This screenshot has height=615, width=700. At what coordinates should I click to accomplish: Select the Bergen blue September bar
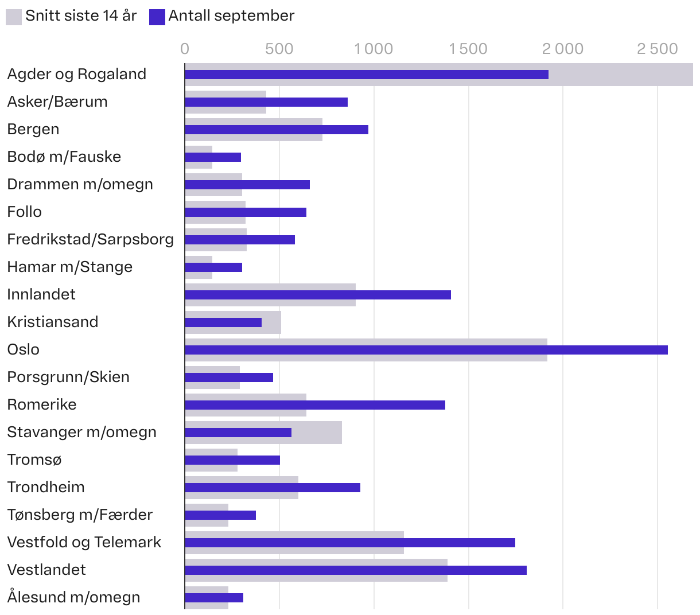pos(276,130)
